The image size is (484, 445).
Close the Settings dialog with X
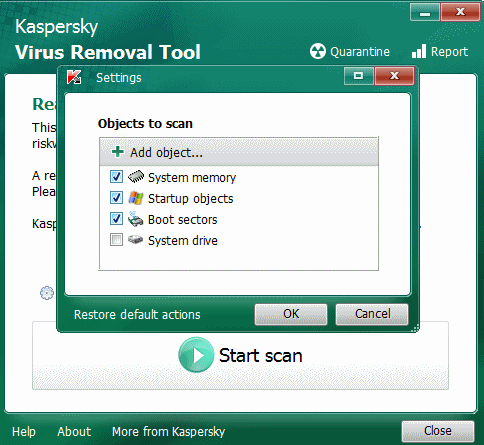(x=394, y=76)
